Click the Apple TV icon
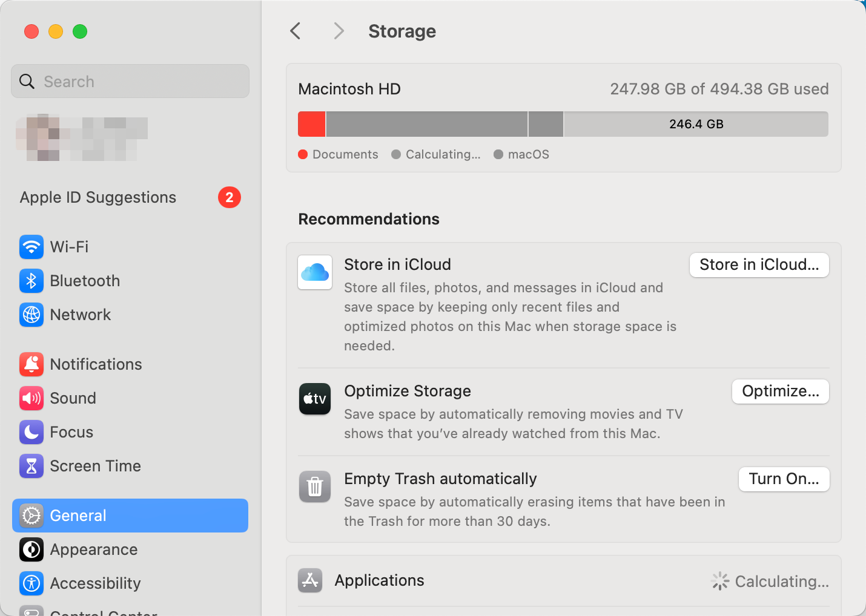 tap(315, 399)
